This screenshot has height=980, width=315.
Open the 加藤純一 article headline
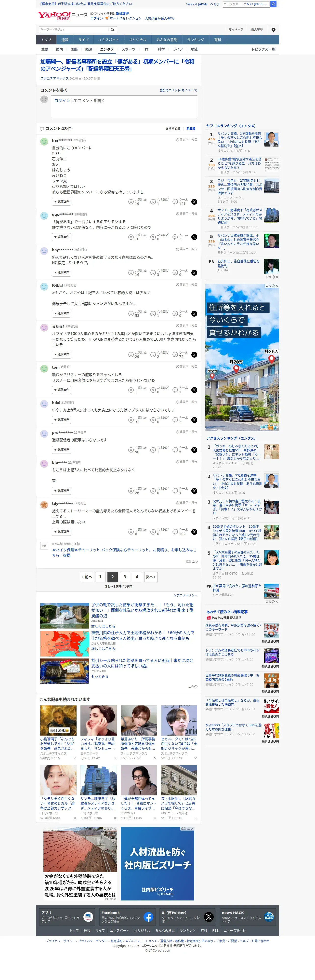tap(118, 66)
